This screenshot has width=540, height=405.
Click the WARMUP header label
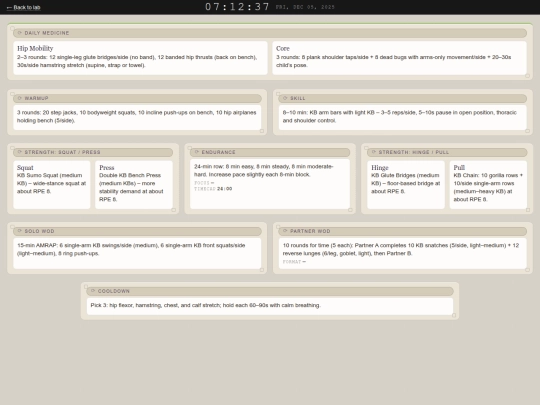tap(37, 98)
